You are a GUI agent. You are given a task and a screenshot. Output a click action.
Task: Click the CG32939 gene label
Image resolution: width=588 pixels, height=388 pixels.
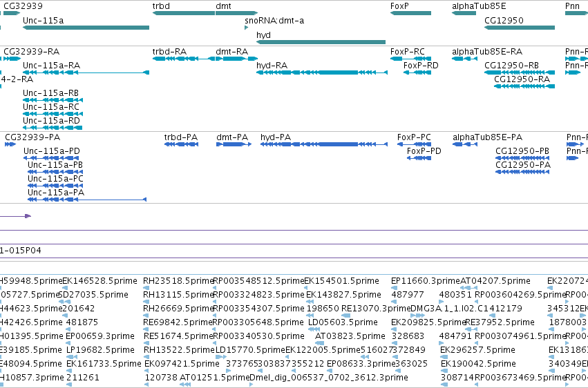(x=23, y=6)
